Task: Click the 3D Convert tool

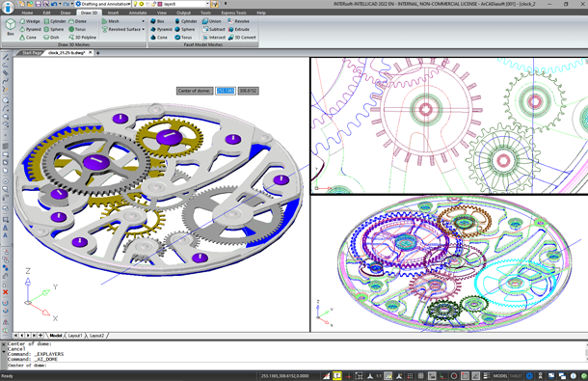Action: point(242,38)
